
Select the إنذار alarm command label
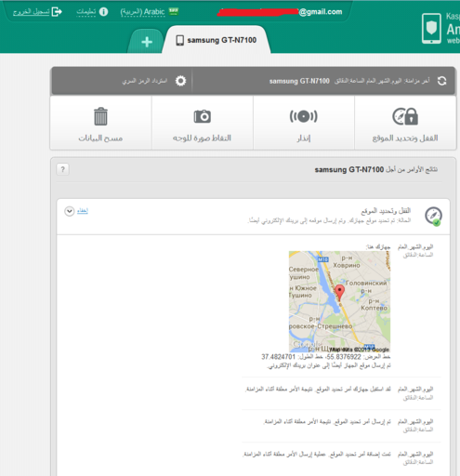pyautogui.click(x=304, y=138)
